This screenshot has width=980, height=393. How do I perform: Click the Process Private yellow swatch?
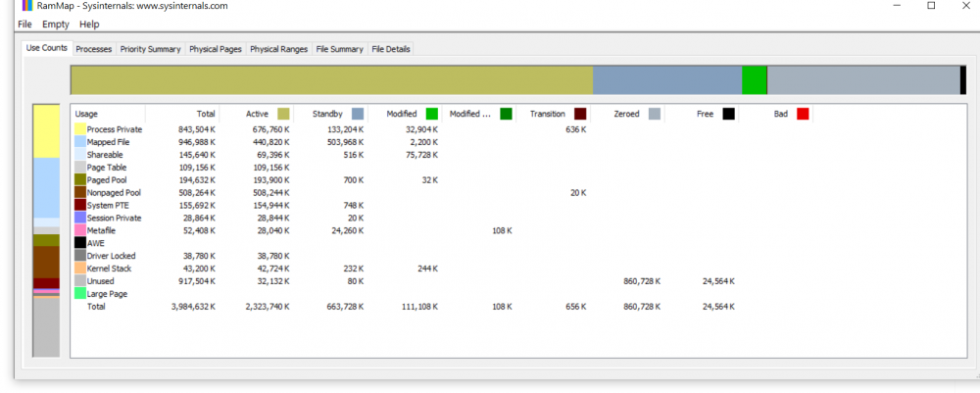[80, 128]
